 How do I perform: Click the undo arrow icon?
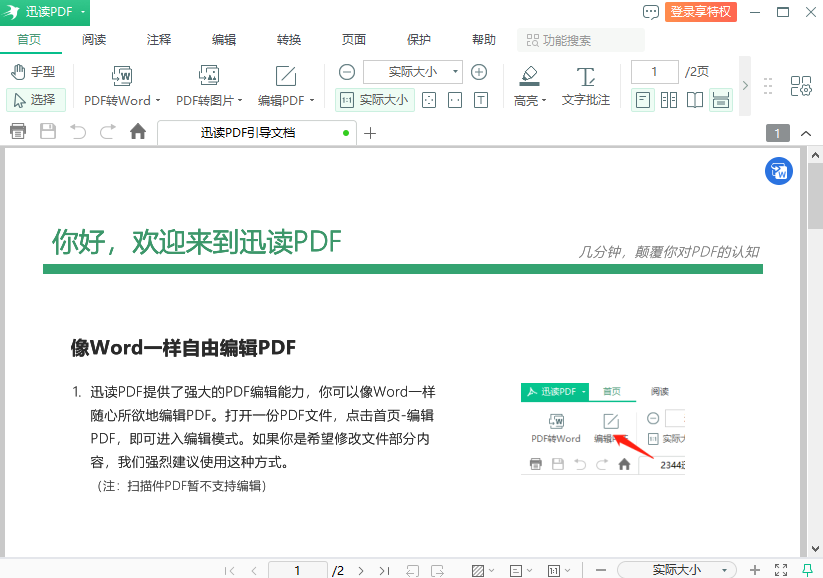(x=78, y=131)
